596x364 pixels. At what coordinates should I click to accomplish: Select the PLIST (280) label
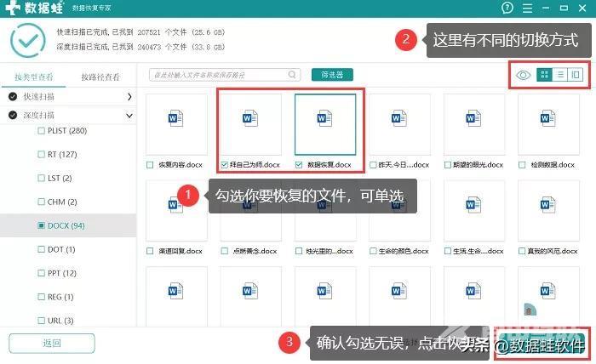[67, 131]
